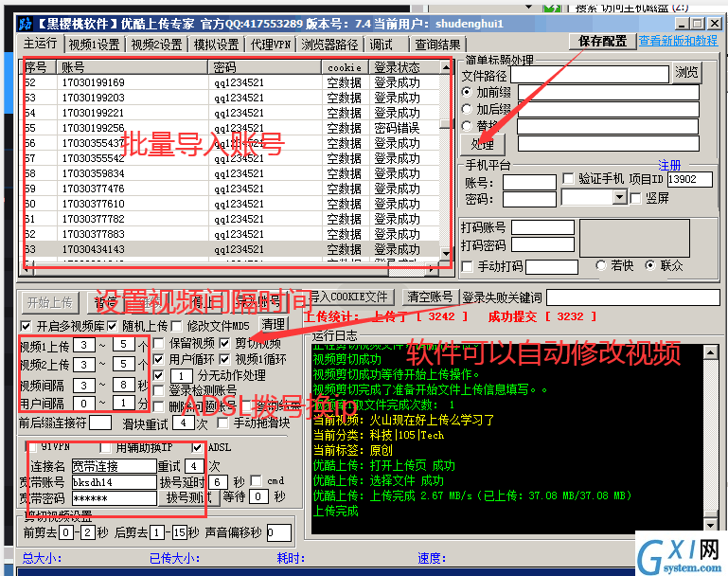Click the 打码账号 input field
Viewport: 728px width, 576px height.
(x=542, y=227)
